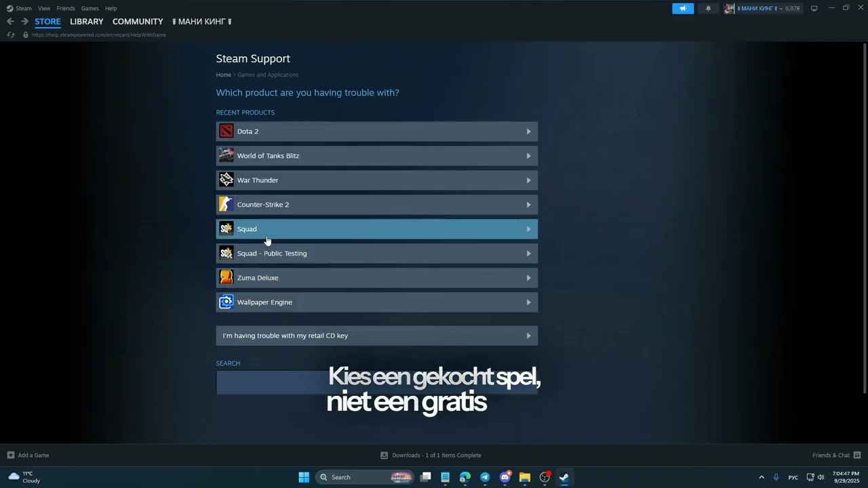This screenshot has height=488, width=868.
Task: Expand the Zuma Deluxe row arrow
Action: tap(528, 278)
